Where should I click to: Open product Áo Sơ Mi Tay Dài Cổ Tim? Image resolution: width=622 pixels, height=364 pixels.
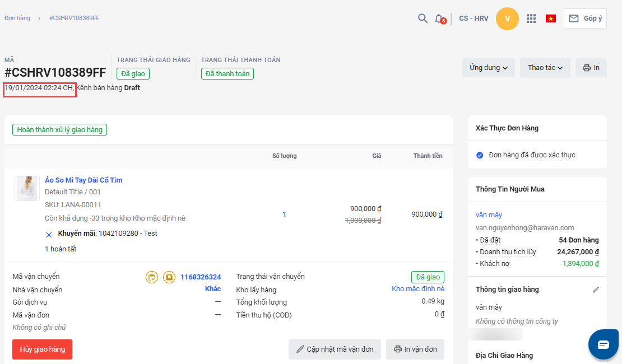tap(83, 180)
